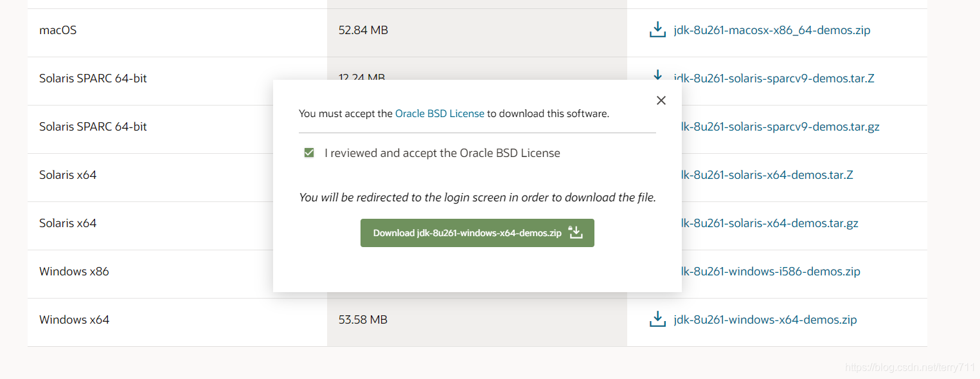Click the Windows x64 row label
980x379 pixels.
tap(74, 320)
